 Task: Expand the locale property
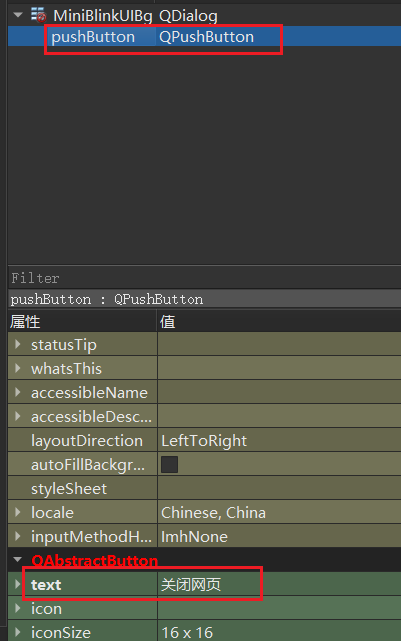click(x=18, y=512)
